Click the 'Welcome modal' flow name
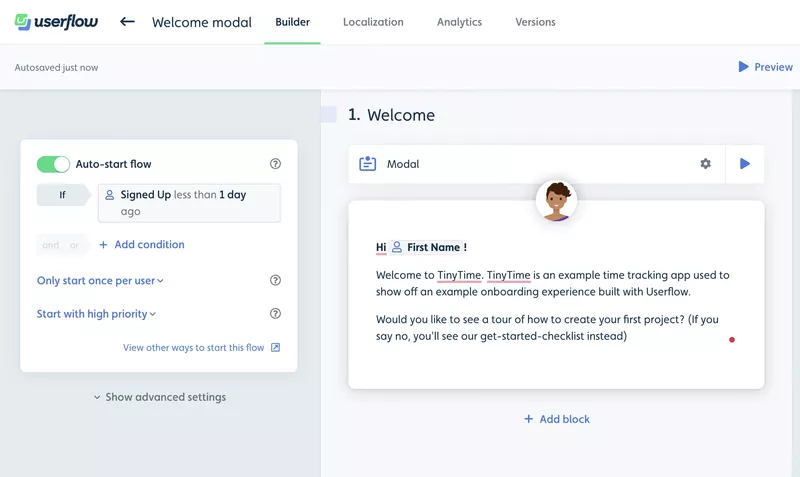The width and height of the screenshot is (800, 477). pos(202,22)
